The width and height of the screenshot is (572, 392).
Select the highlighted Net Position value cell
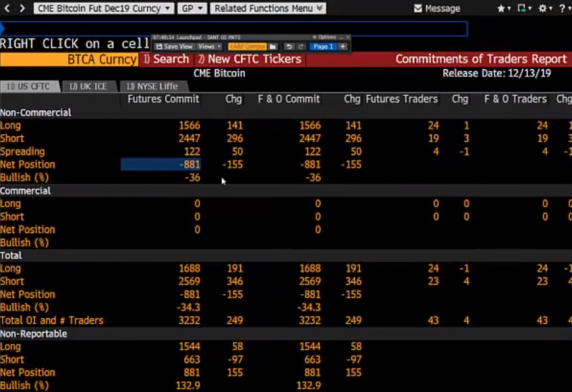162,164
